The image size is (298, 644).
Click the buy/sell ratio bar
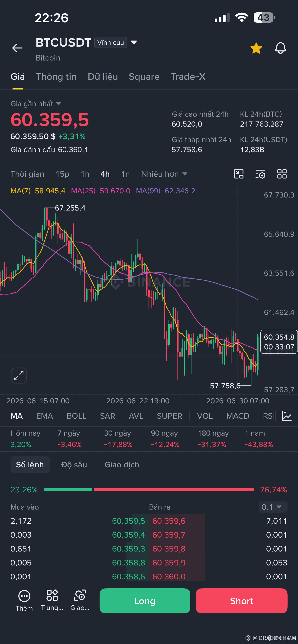pyautogui.click(x=149, y=490)
